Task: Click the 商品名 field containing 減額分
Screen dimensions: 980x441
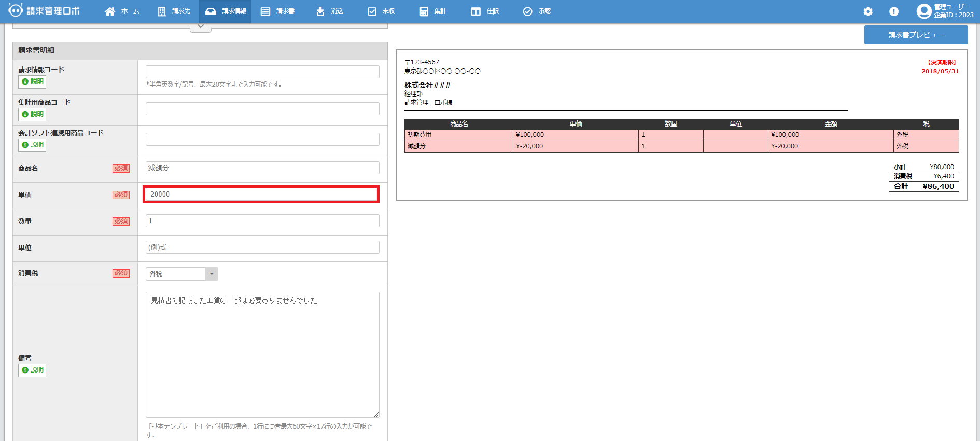Action: [x=262, y=168]
